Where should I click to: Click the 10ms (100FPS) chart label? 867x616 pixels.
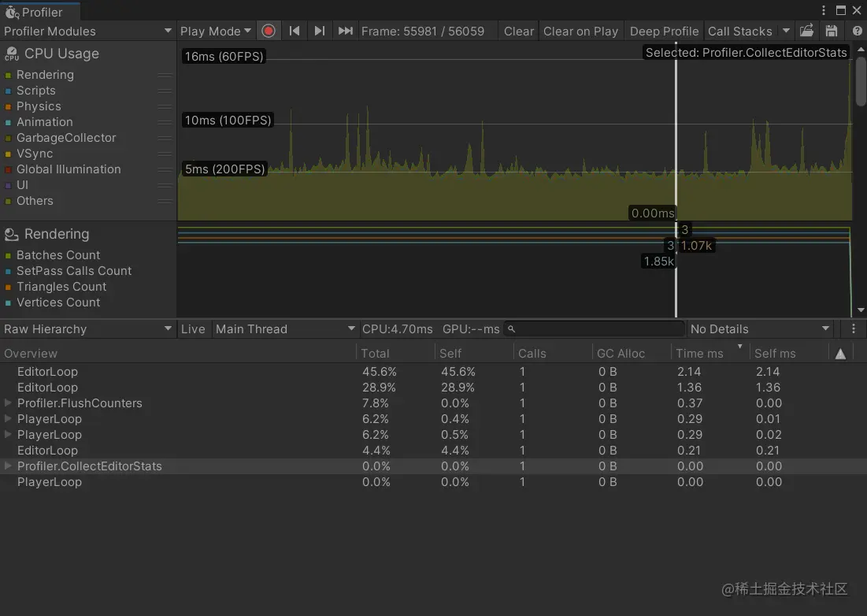pyautogui.click(x=228, y=120)
